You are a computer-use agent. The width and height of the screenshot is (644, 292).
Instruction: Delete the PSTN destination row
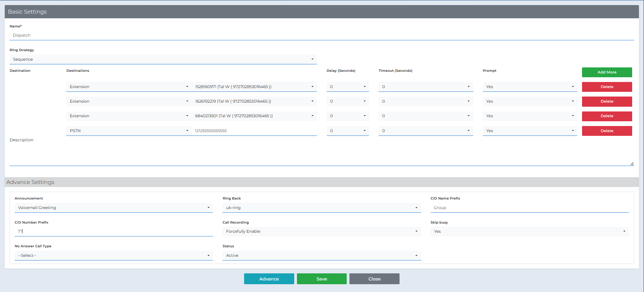pyautogui.click(x=607, y=131)
